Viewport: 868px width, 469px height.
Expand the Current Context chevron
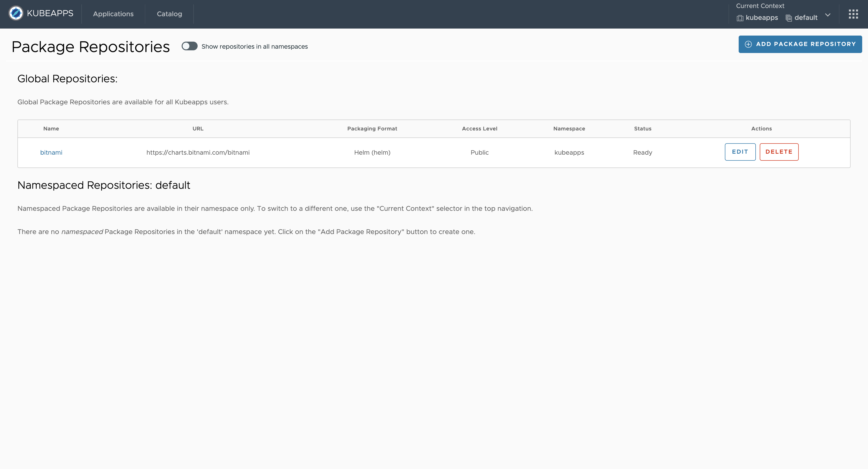click(828, 15)
